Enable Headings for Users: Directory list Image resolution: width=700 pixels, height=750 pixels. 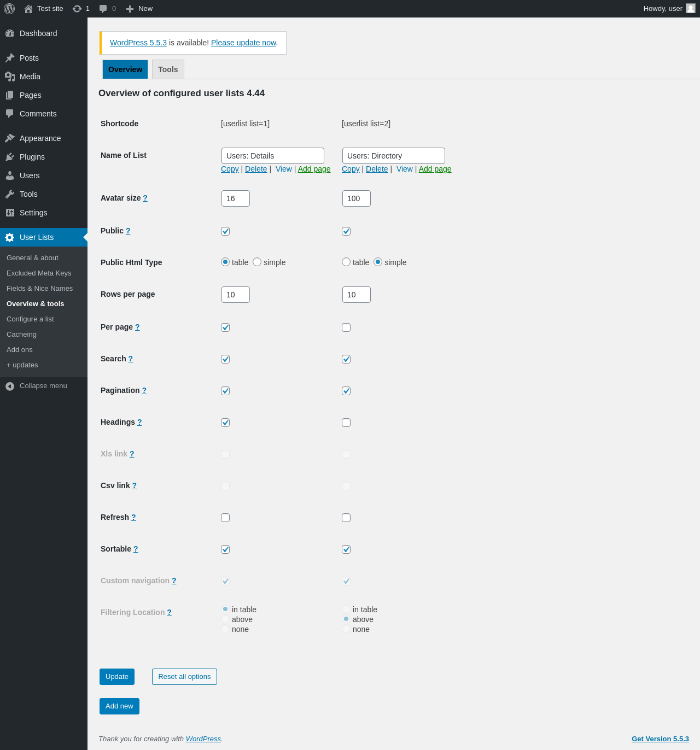346,423
